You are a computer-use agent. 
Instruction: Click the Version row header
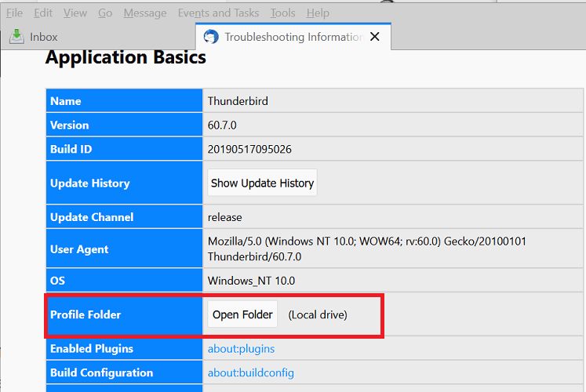pos(124,125)
